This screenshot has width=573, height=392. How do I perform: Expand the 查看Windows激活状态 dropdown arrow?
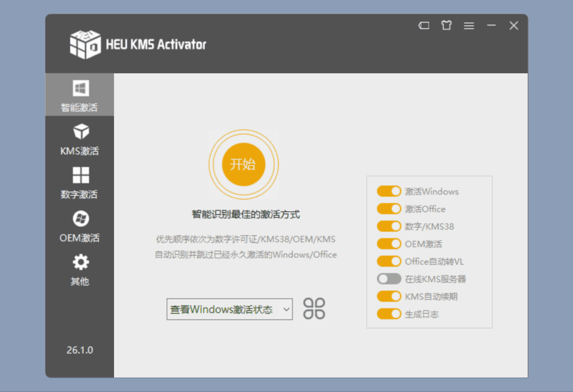pyautogui.click(x=286, y=309)
